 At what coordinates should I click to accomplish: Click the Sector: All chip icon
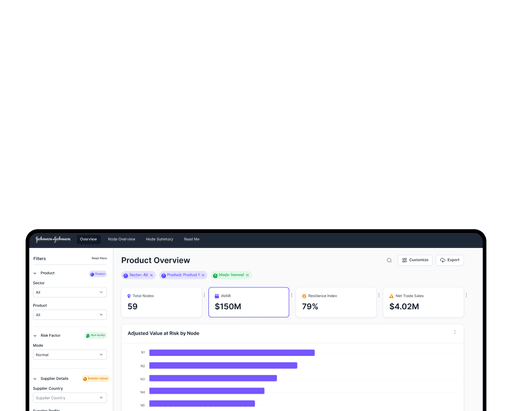tap(126, 276)
